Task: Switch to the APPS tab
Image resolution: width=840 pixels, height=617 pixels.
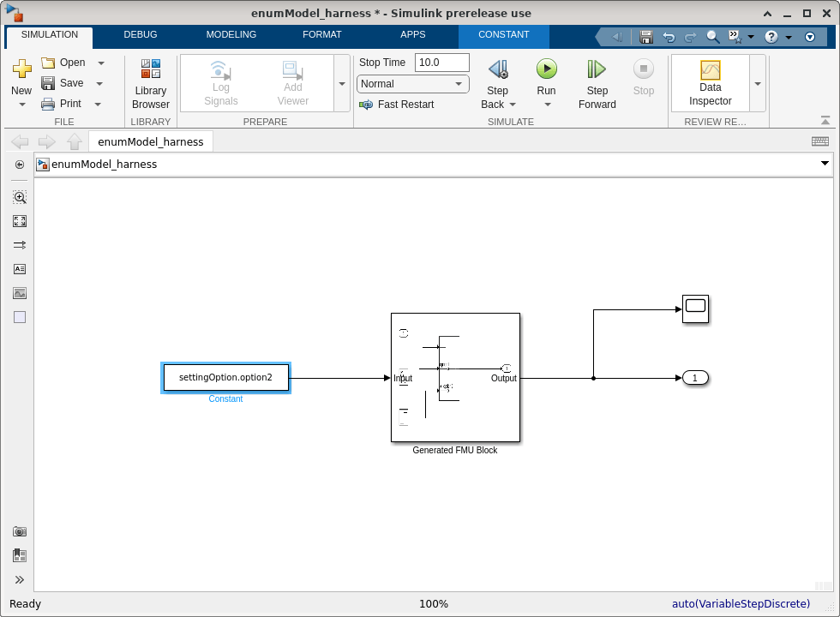Action: point(412,35)
